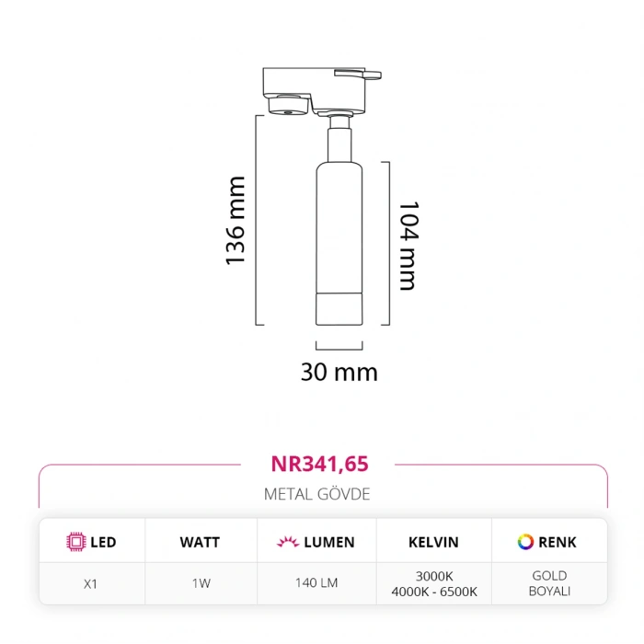Viewport: 644px width, 644px height.
Task: Click the 1W wattage value
Action: coord(200,583)
